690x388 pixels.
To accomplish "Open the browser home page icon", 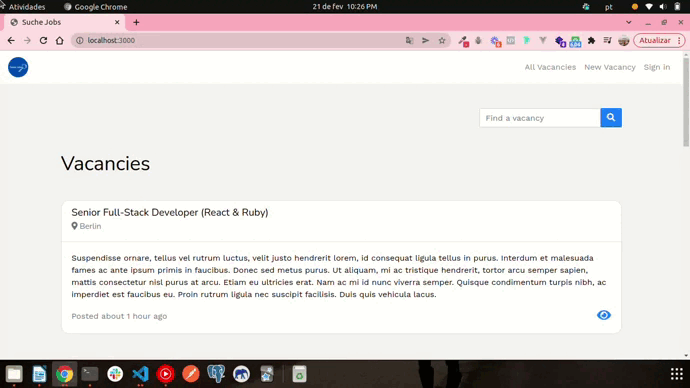I will 59,40.
